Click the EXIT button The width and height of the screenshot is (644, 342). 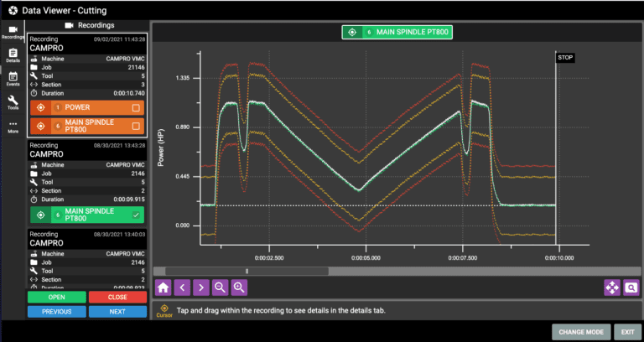point(627,332)
